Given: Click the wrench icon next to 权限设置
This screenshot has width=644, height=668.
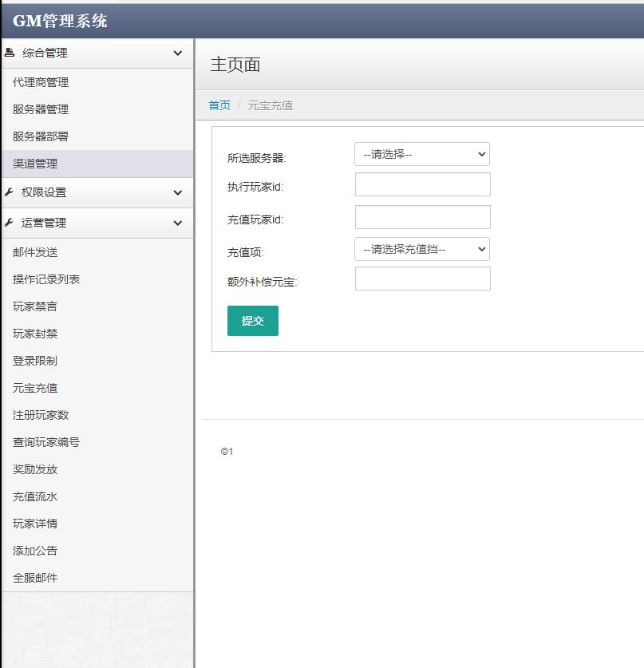Looking at the screenshot, I should [x=11, y=192].
